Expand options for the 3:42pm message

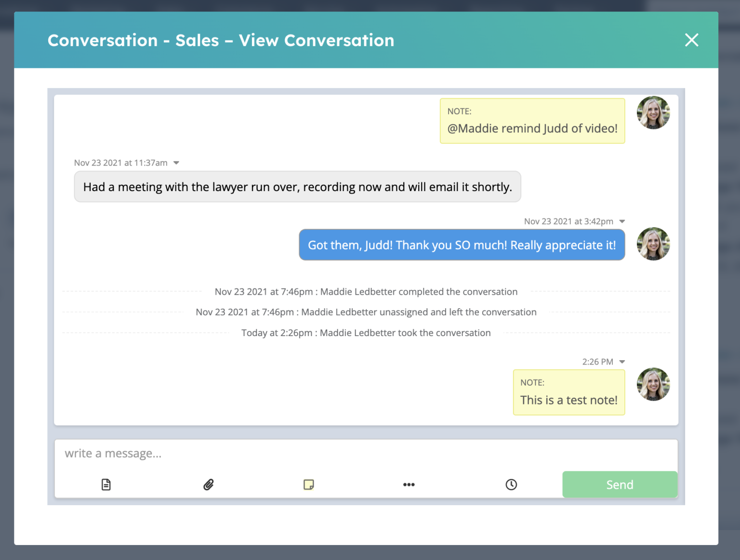[622, 221]
